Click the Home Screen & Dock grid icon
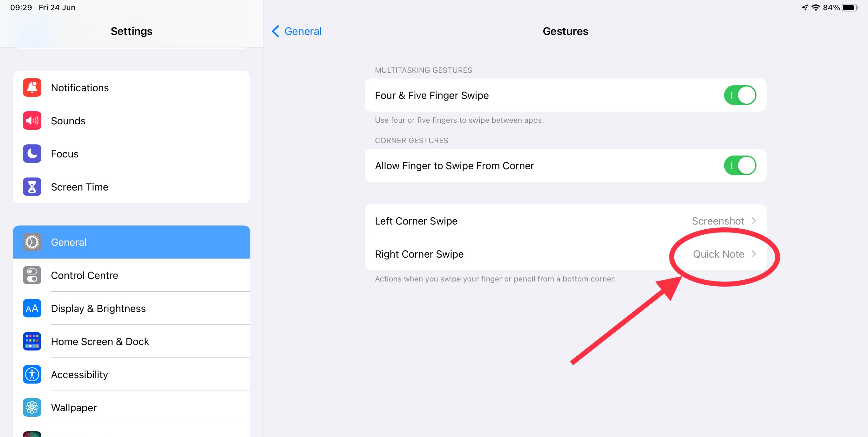Viewport: 868px width, 437px height. [32, 341]
